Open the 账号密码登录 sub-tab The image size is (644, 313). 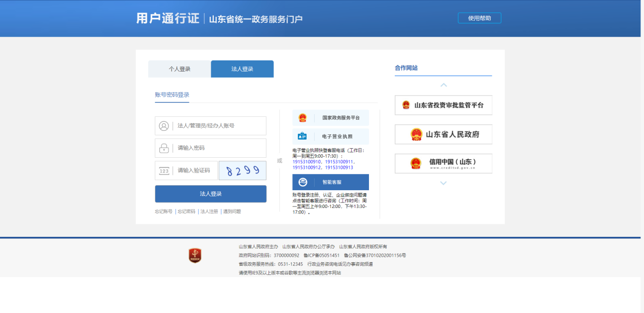[x=172, y=95]
